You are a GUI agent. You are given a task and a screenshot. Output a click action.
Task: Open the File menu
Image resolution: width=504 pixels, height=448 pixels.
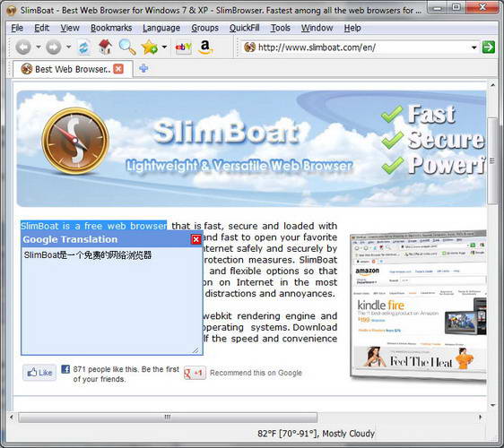(17, 28)
